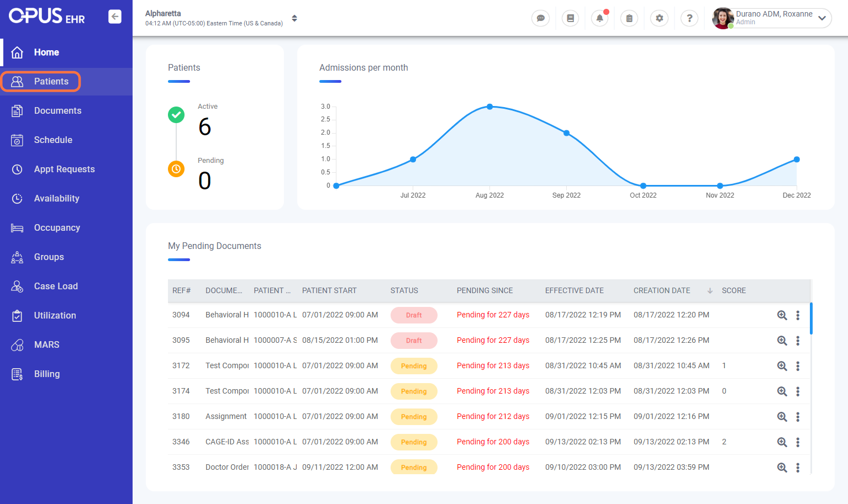The image size is (848, 504).
Task: Click Roxanne Durano's profile avatar
Action: [x=723, y=18]
